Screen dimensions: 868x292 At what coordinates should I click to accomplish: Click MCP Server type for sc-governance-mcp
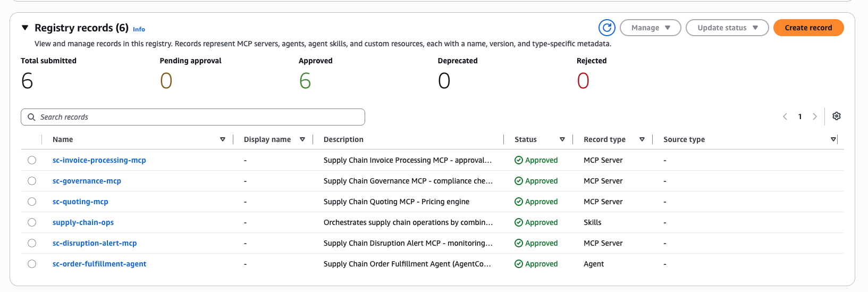[x=603, y=181]
